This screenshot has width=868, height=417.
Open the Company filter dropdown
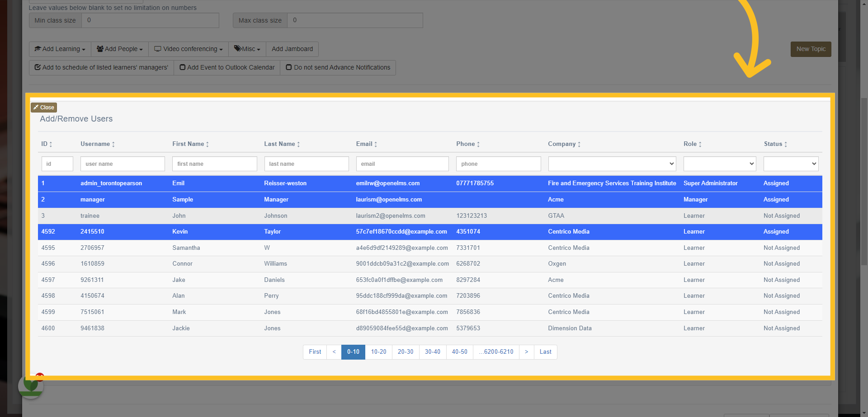(x=612, y=164)
